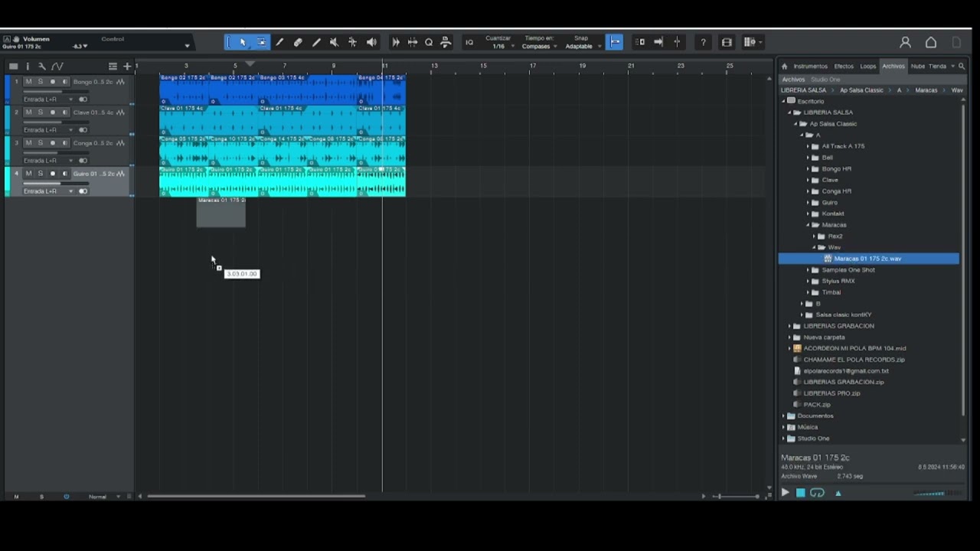
Task: Open Entrada L+R input on Bongo track
Action: pos(48,99)
